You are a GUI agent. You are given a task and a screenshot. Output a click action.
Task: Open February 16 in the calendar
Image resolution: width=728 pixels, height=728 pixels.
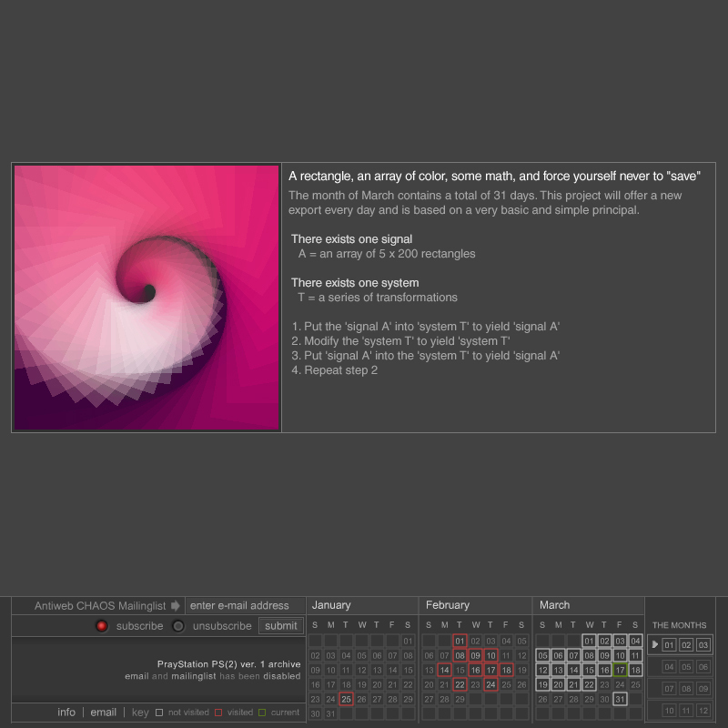(x=475, y=670)
